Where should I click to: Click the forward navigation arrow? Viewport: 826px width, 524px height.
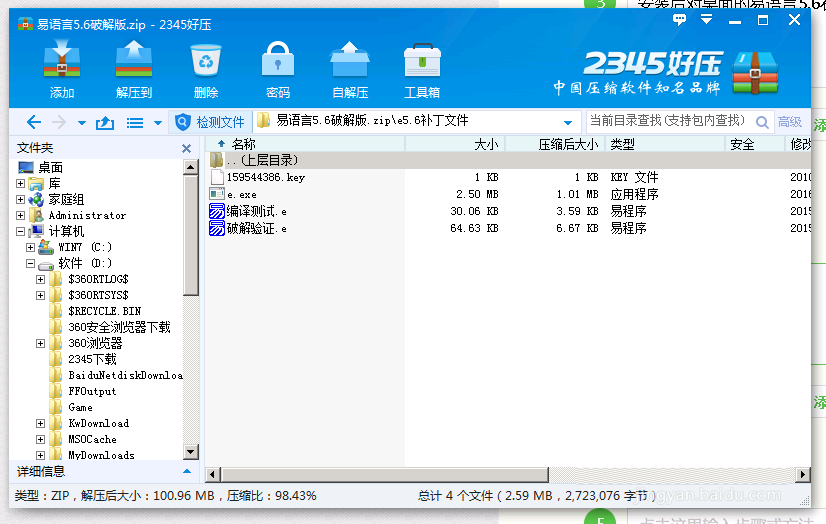pyautogui.click(x=59, y=122)
